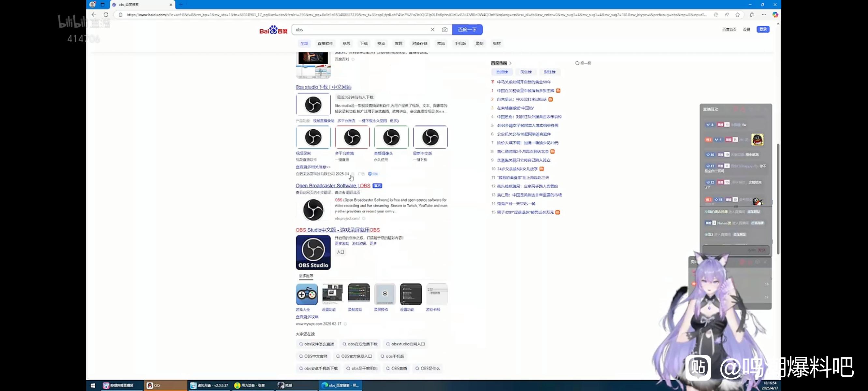Open Baidu image search camera icon
This screenshot has width=868, height=391.
[x=444, y=30]
